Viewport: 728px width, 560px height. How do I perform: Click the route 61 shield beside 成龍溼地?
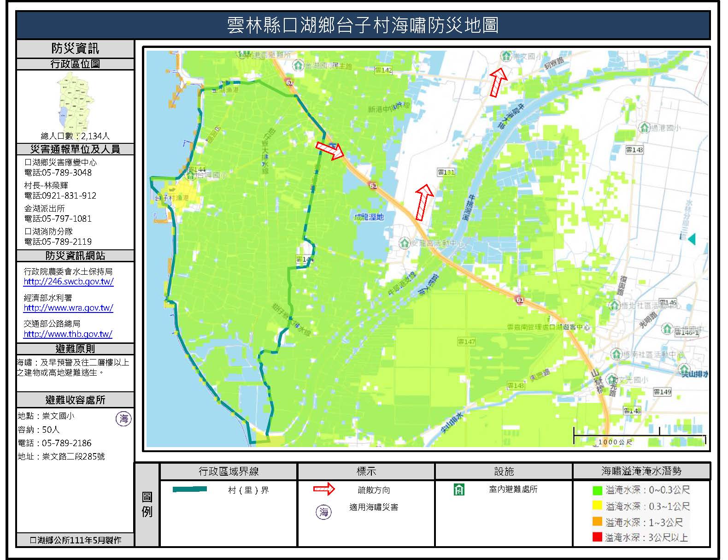(373, 185)
